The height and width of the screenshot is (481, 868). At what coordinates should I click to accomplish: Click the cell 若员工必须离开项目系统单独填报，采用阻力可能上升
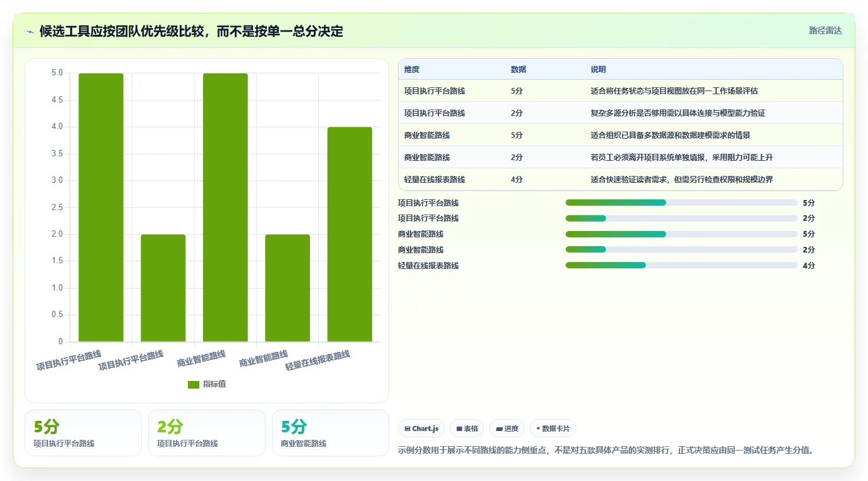(x=682, y=158)
